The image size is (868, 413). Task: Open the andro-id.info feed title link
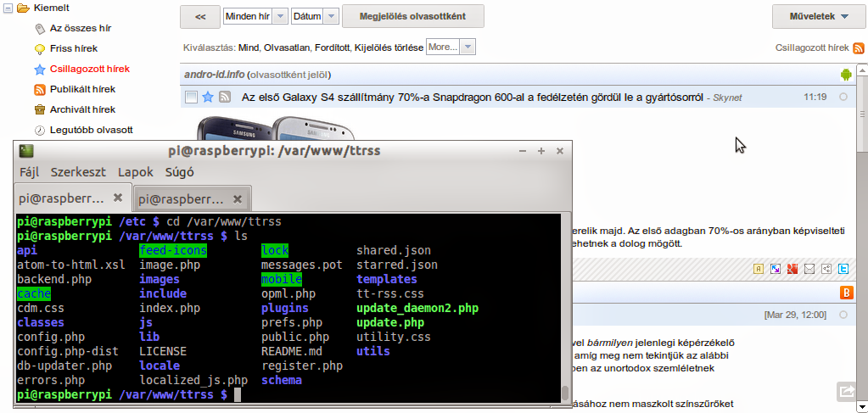214,75
